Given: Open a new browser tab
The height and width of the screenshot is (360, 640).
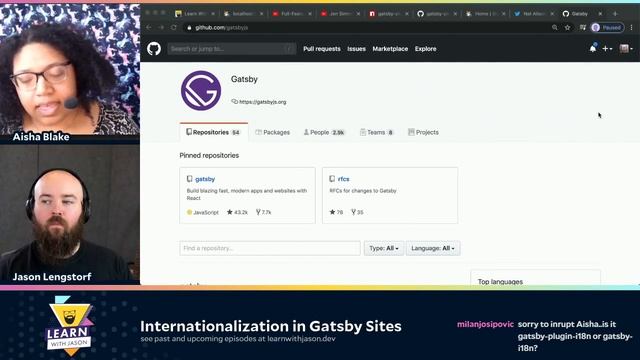Looking at the screenshot, I should [x=615, y=13].
